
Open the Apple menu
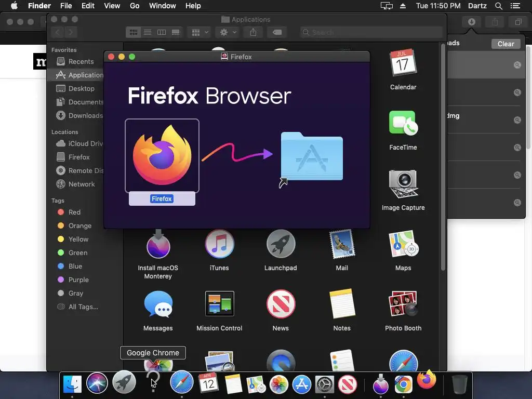pos(14,6)
